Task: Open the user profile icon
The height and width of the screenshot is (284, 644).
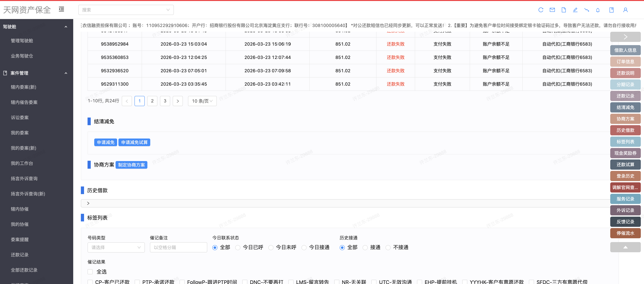Action: [x=626, y=10]
